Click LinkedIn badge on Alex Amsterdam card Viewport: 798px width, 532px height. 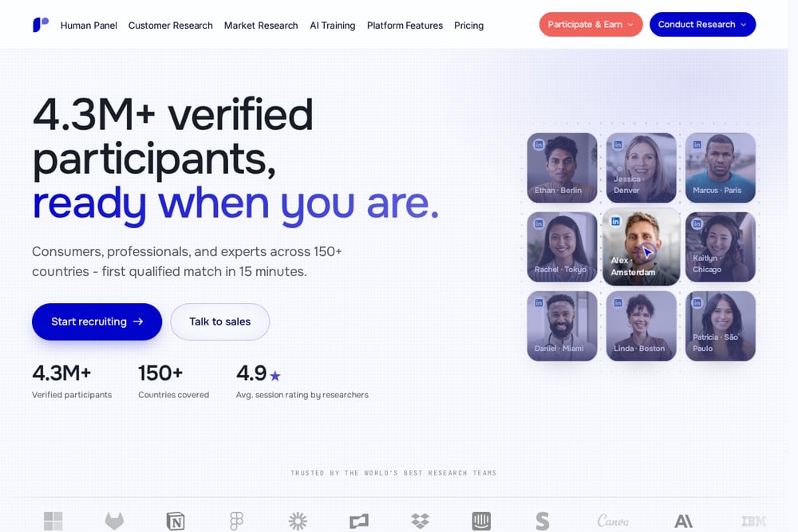(x=616, y=221)
